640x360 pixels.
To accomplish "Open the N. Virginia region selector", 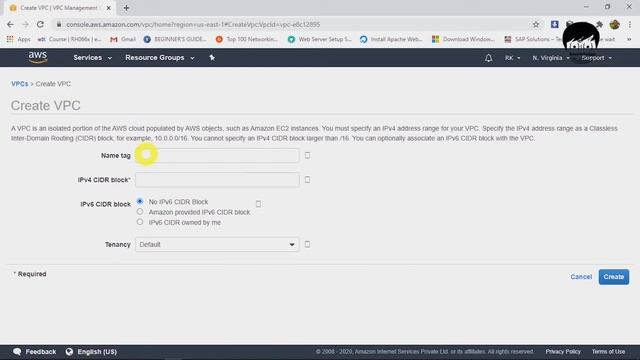I will click(x=551, y=58).
